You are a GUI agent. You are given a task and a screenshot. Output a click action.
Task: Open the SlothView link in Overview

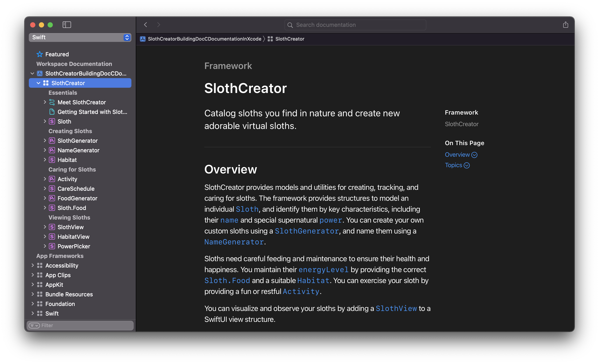pos(396,309)
